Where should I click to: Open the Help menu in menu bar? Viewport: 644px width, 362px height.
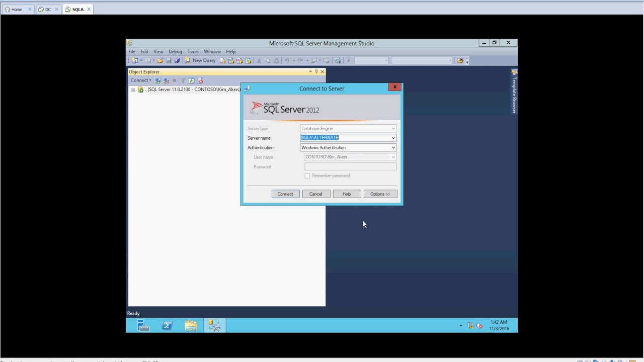pos(231,51)
